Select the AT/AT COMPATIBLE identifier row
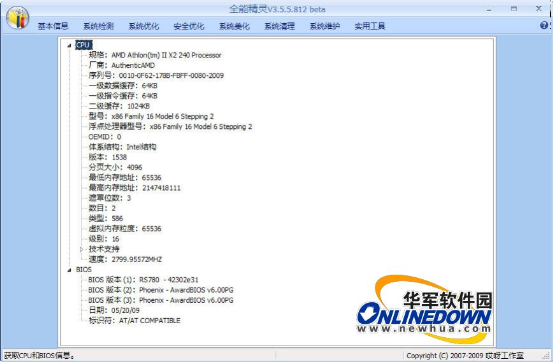The image size is (554, 362). click(134, 321)
